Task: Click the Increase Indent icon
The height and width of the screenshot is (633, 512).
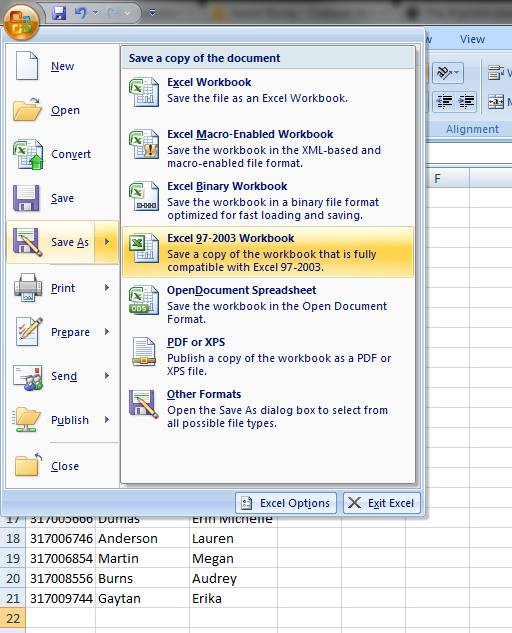Action: (x=466, y=101)
